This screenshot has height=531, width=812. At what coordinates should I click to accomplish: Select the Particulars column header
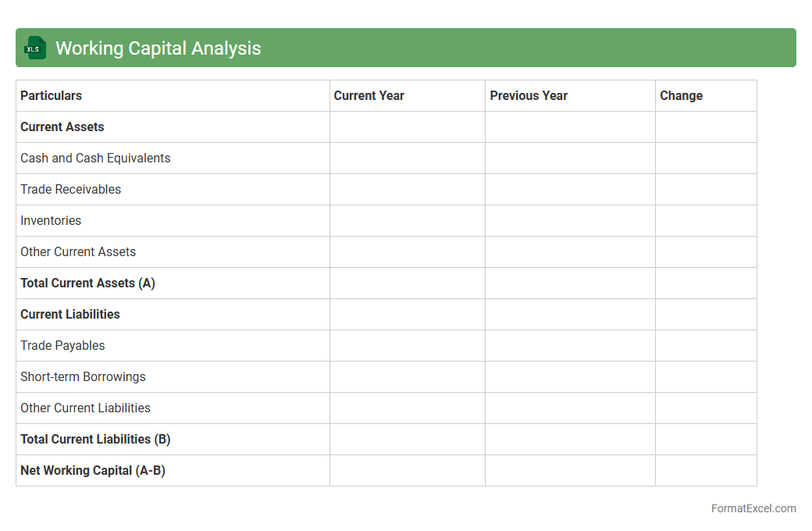[x=52, y=96]
